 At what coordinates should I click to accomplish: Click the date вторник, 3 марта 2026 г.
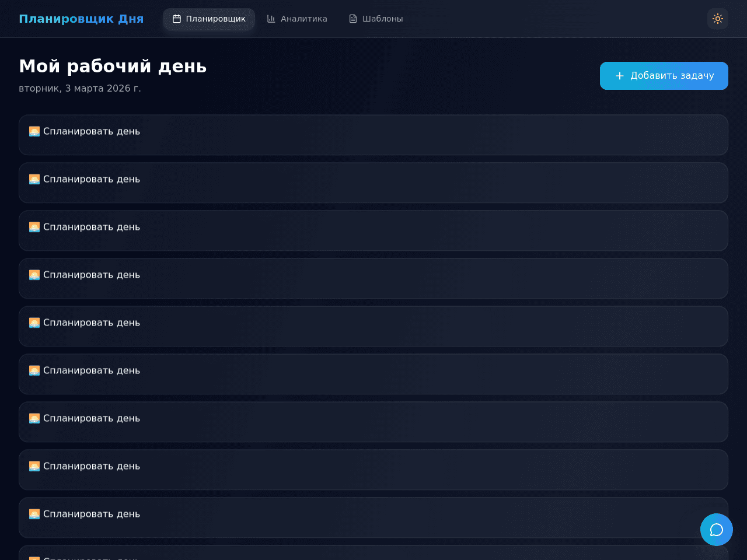coord(80,89)
